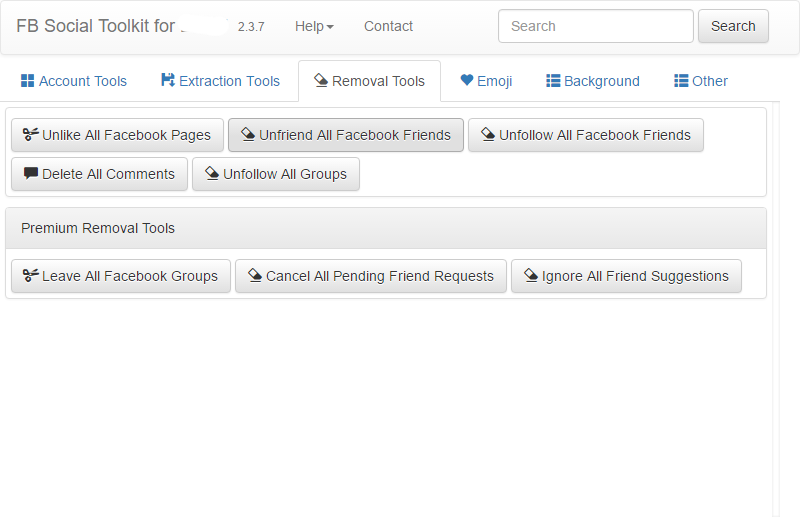
Task: Click the eraser icon on Unfollow All Groups
Action: click(212, 173)
